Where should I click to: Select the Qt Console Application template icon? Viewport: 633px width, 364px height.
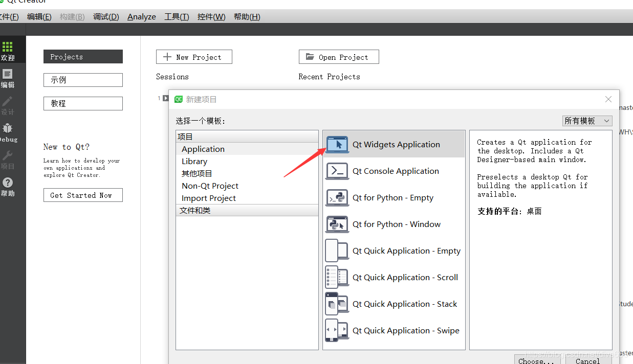(x=337, y=171)
